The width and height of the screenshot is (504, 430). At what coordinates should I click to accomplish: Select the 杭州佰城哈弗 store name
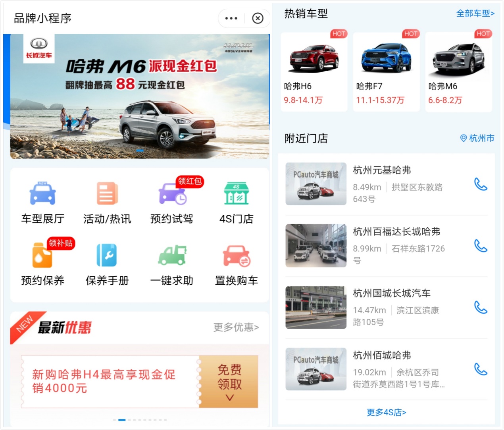click(382, 355)
